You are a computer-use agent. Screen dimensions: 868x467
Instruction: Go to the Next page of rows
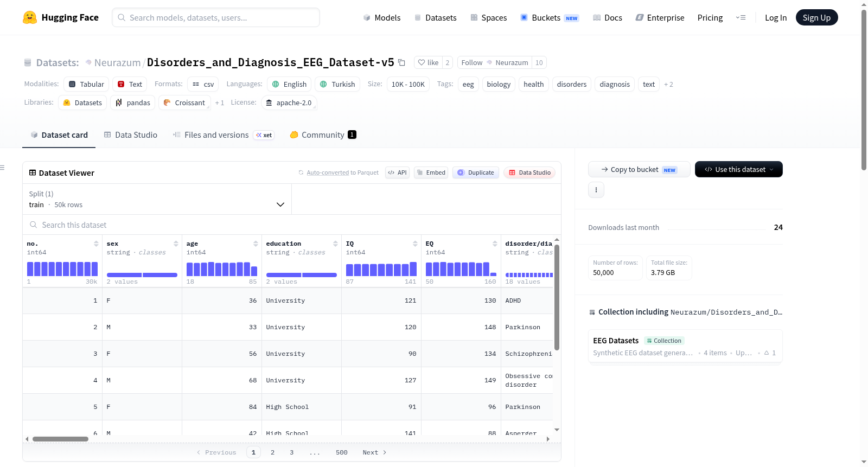374,452
